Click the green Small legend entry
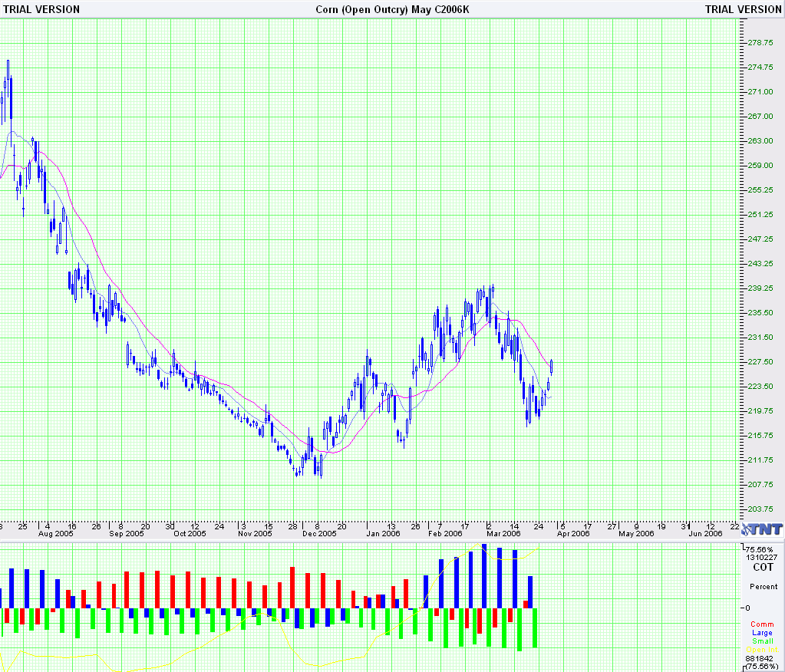 [763, 641]
